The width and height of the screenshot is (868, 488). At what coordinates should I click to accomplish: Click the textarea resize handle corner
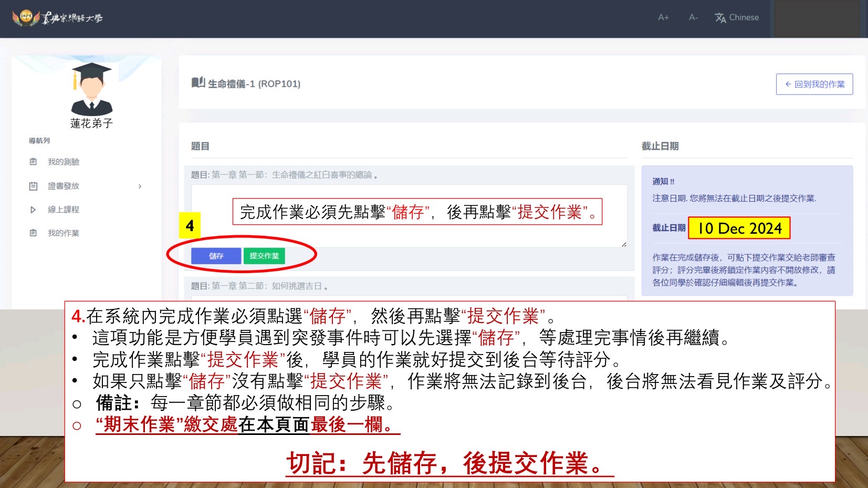[x=624, y=244]
